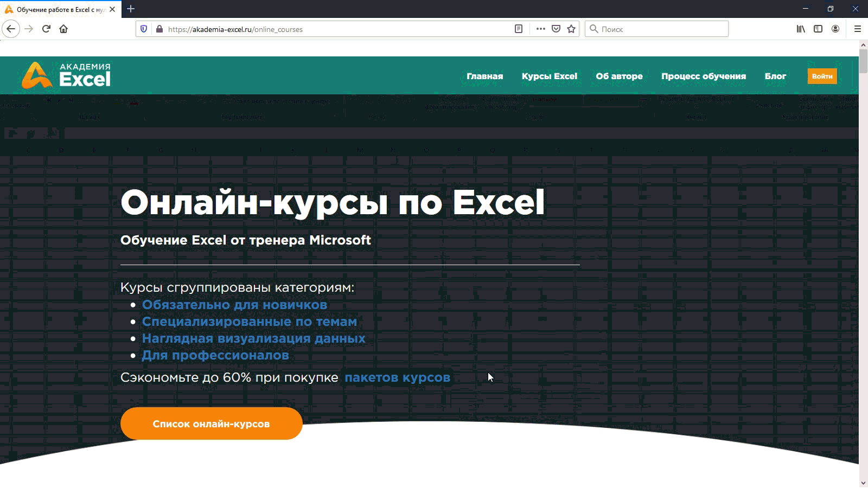868x488 pixels.
Task: Click the orange Войти button
Action: pos(822,76)
